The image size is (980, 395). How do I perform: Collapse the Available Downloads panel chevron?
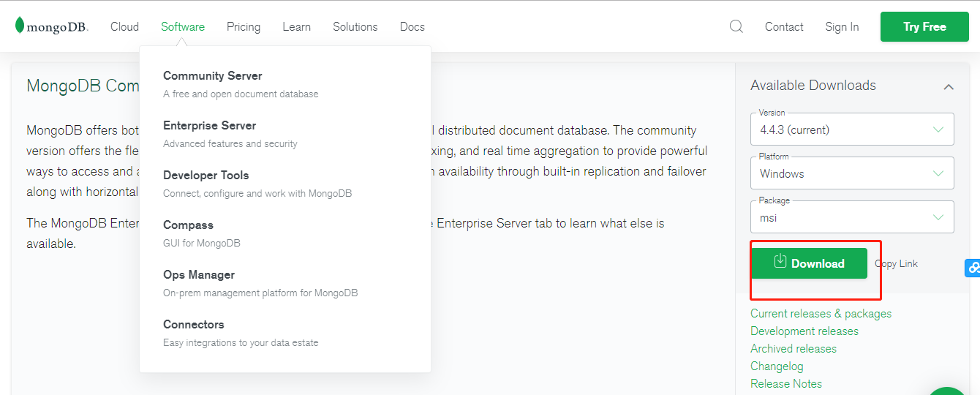coord(949,86)
